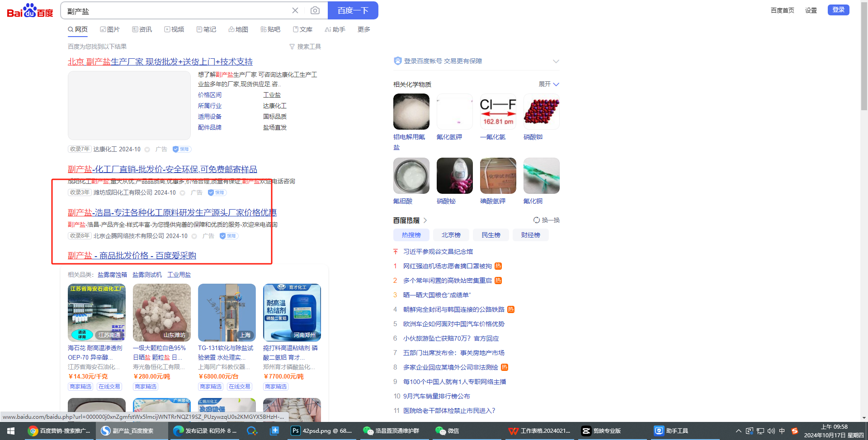Screen dimensions: 868x440
Task: Open hot search 网红强迫机场志愿者摘口罩被拘
Action: (x=448, y=266)
